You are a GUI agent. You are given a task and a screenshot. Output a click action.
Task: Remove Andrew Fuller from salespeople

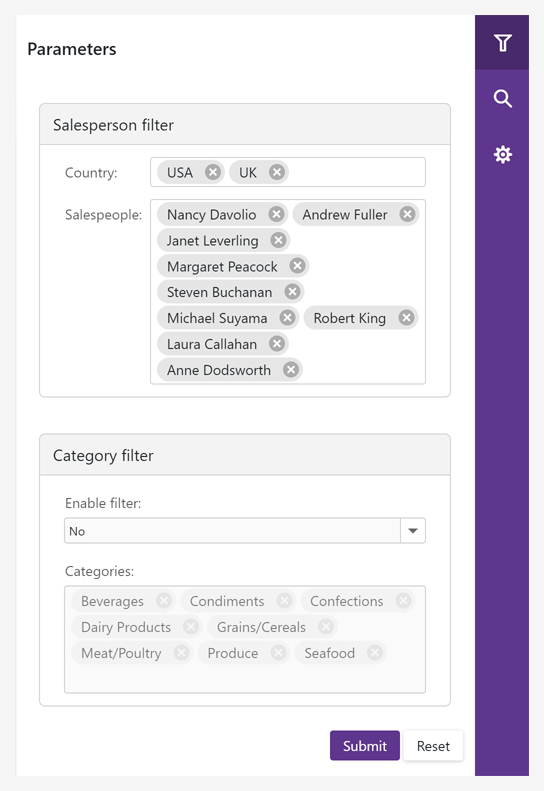click(x=407, y=214)
